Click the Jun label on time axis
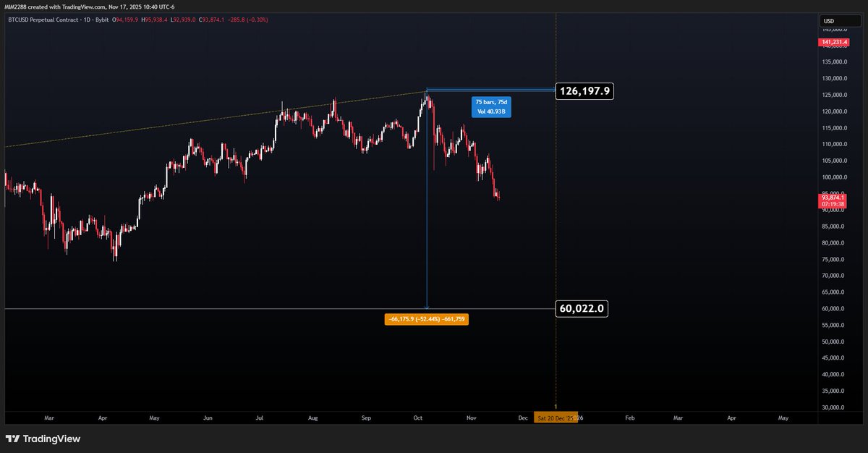The height and width of the screenshot is (453, 868). click(x=208, y=418)
